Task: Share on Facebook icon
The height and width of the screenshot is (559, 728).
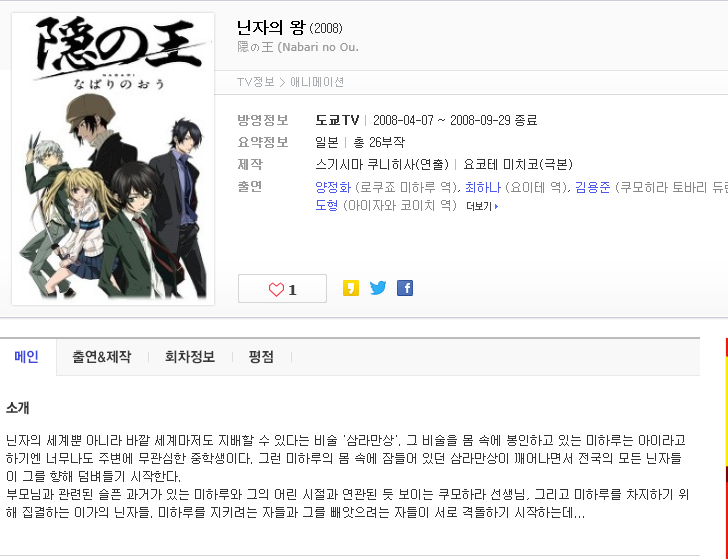Action: tap(405, 288)
